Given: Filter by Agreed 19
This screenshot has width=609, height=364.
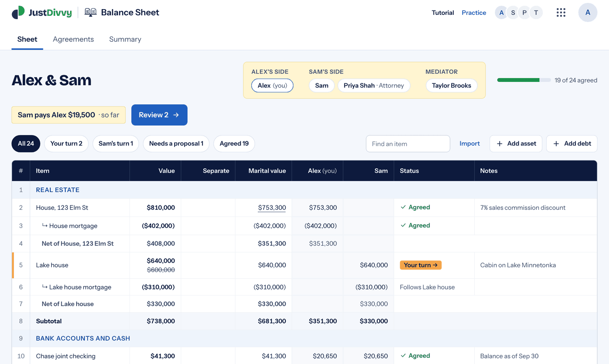Looking at the screenshot, I should (234, 144).
